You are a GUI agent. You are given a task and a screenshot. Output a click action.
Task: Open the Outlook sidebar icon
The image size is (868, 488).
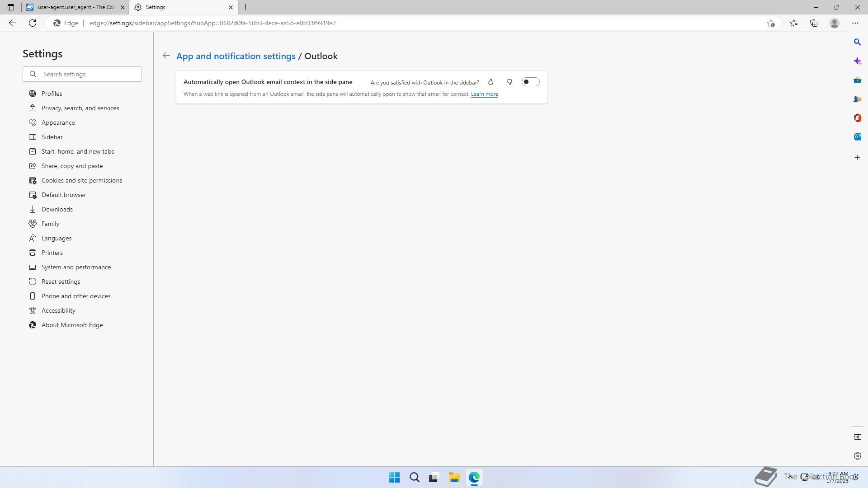[857, 137]
